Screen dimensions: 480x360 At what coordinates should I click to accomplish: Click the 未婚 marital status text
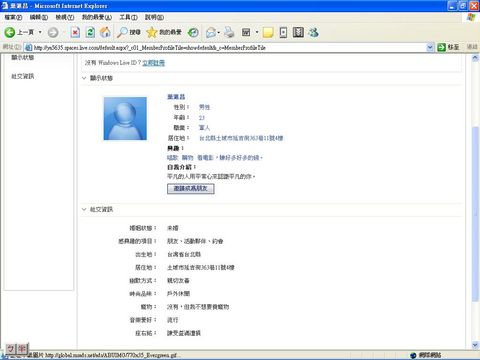173,228
